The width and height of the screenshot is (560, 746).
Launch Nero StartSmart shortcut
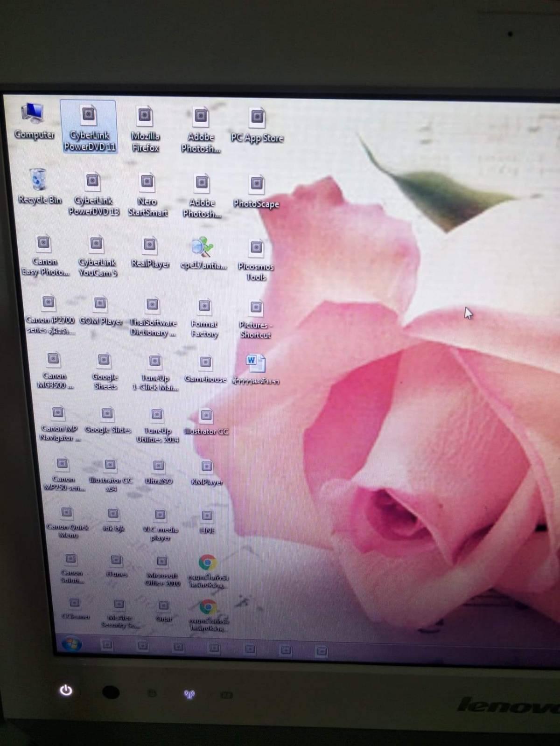click(x=147, y=195)
